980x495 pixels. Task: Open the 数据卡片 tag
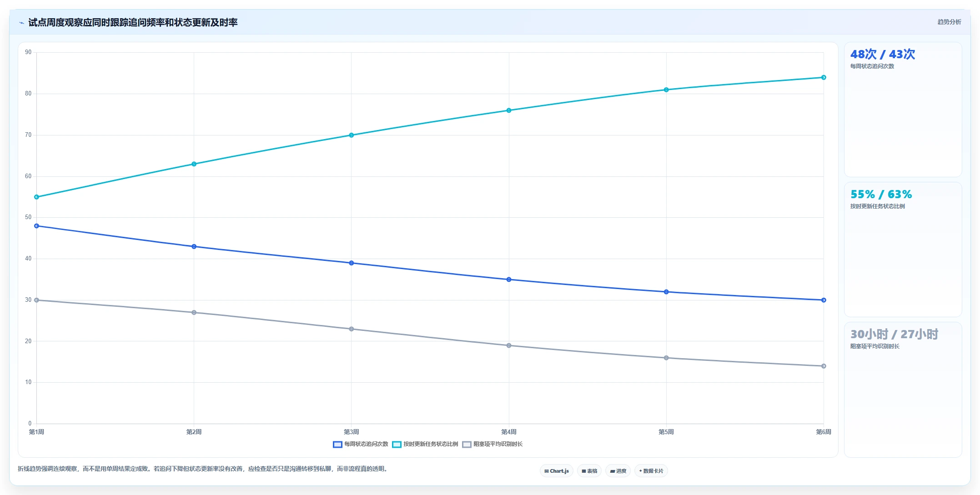651,471
